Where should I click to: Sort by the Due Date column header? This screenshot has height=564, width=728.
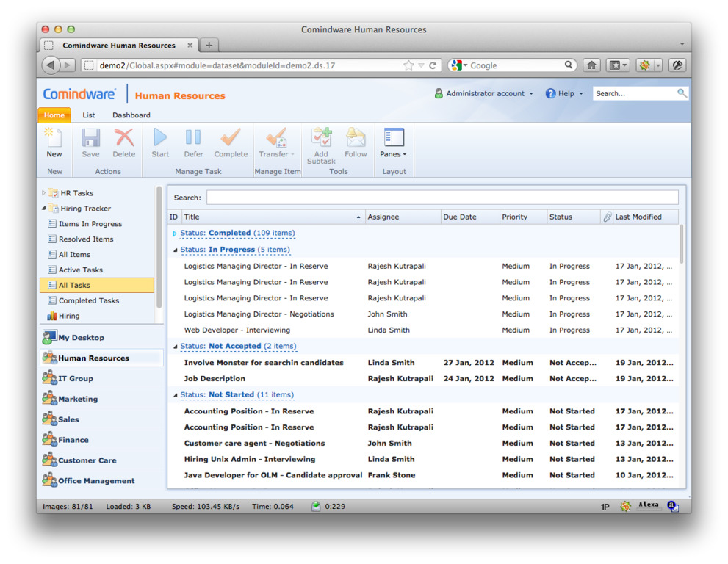470,217
